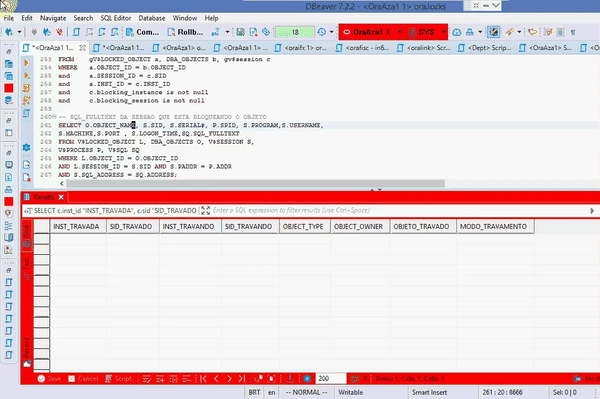The image size is (600, 399).
Task: Click the new connection plug icon
Action: [x=9, y=32]
